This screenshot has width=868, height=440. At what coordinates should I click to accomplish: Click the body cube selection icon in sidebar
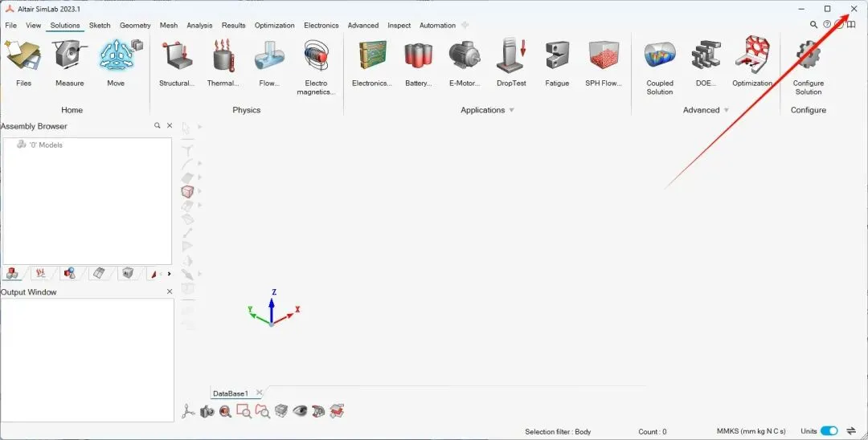click(187, 191)
